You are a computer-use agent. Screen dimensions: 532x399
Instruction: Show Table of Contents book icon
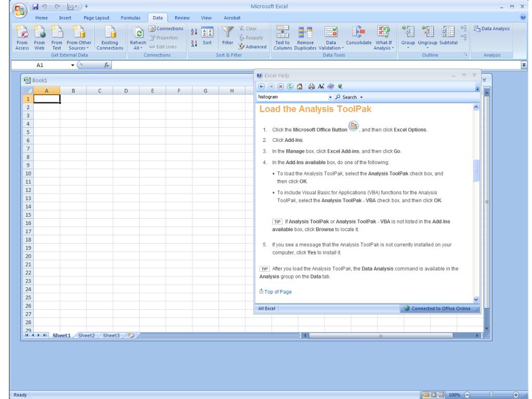(330, 87)
